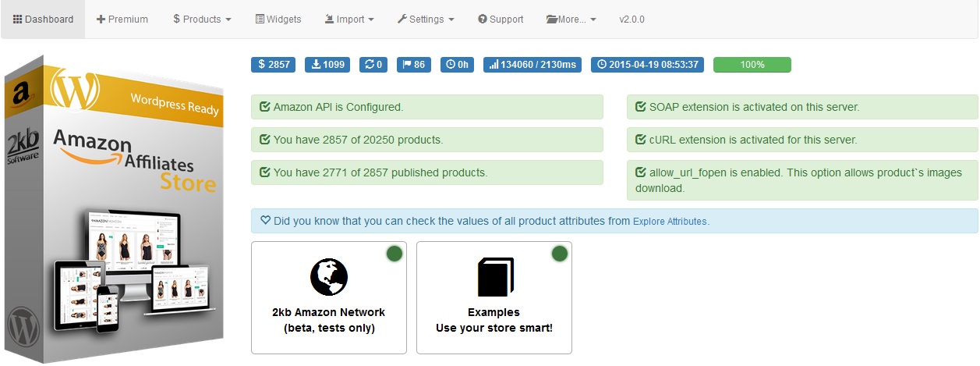Click the checkmark beside Amazon API is Configured
This screenshot has width=980, height=366.
pos(265,108)
